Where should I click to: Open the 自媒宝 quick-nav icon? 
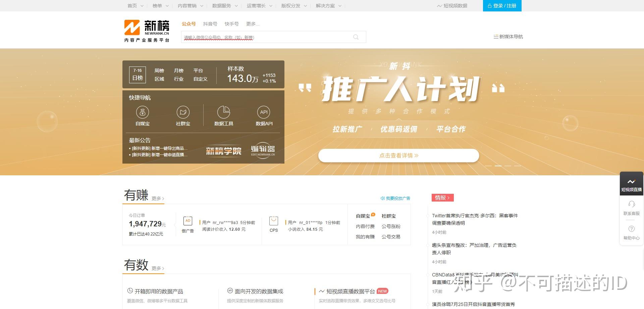click(143, 112)
